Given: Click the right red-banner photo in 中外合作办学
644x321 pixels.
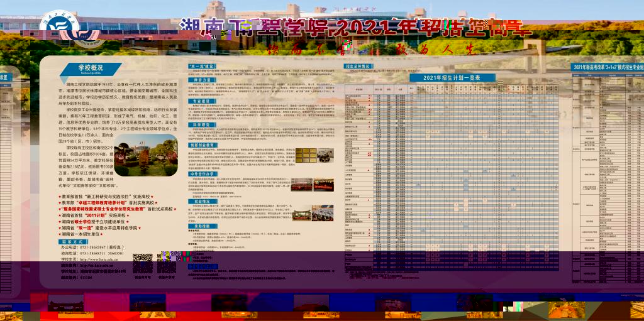Looking at the screenshot, I should [x=323, y=184].
